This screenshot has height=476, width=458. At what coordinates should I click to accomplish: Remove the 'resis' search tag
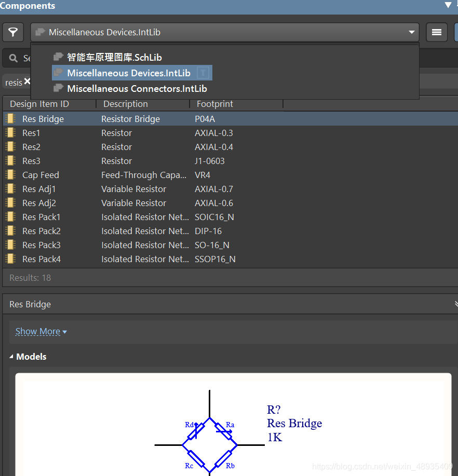pos(27,81)
